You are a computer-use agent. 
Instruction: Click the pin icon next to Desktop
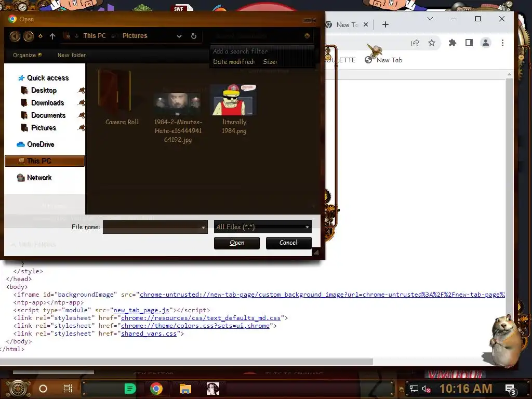[82, 90]
